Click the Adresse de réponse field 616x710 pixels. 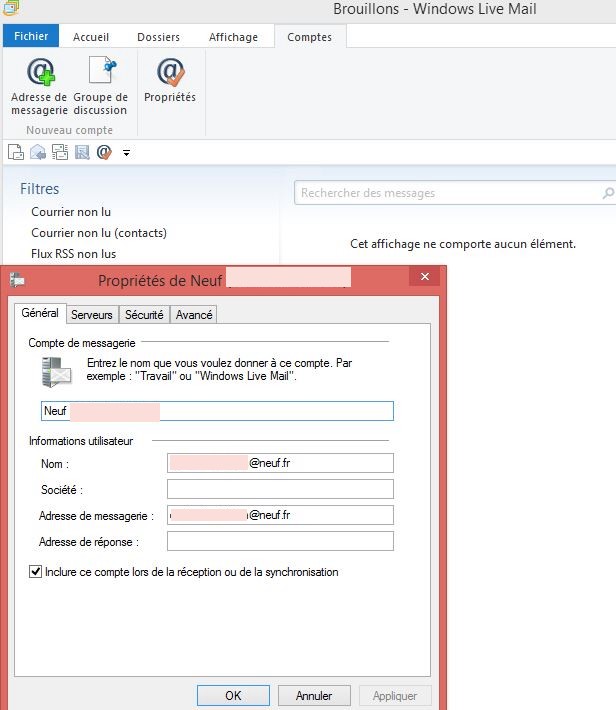coord(280,541)
